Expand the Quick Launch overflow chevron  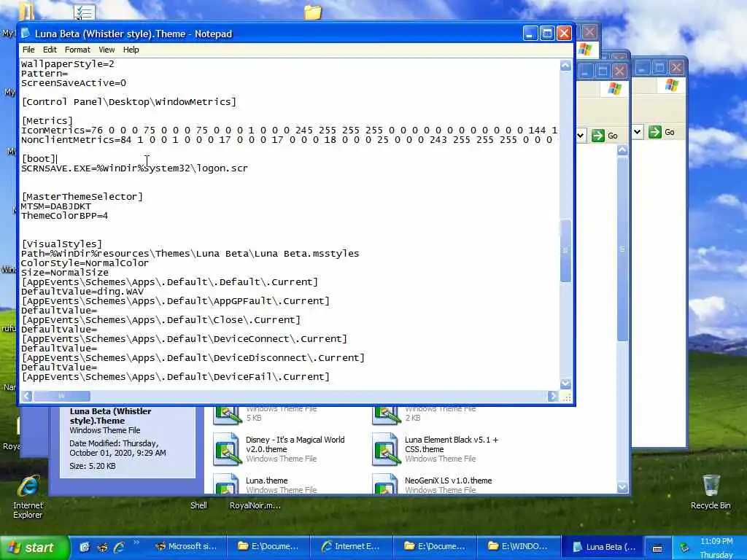136,542
